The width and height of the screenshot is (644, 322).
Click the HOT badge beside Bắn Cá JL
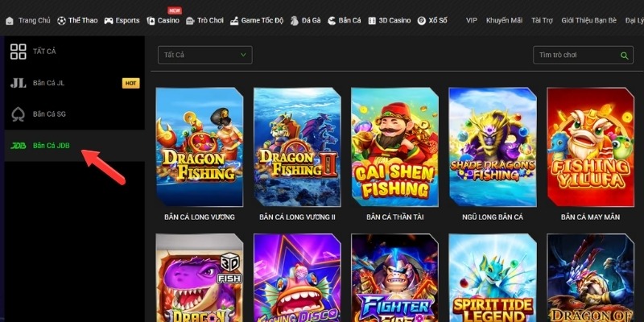coord(130,83)
